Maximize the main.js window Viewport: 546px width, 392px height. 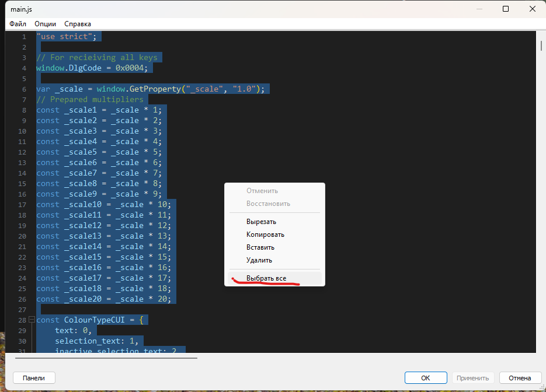point(506,9)
